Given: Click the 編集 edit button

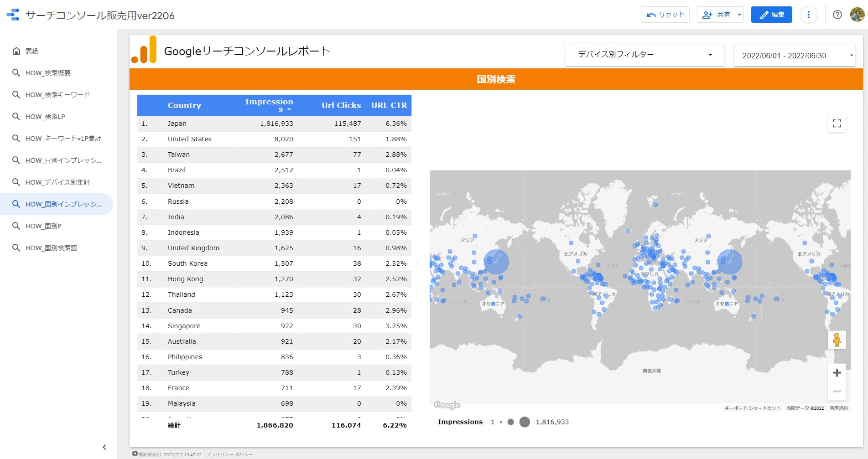Looking at the screenshot, I should point(772,15).
